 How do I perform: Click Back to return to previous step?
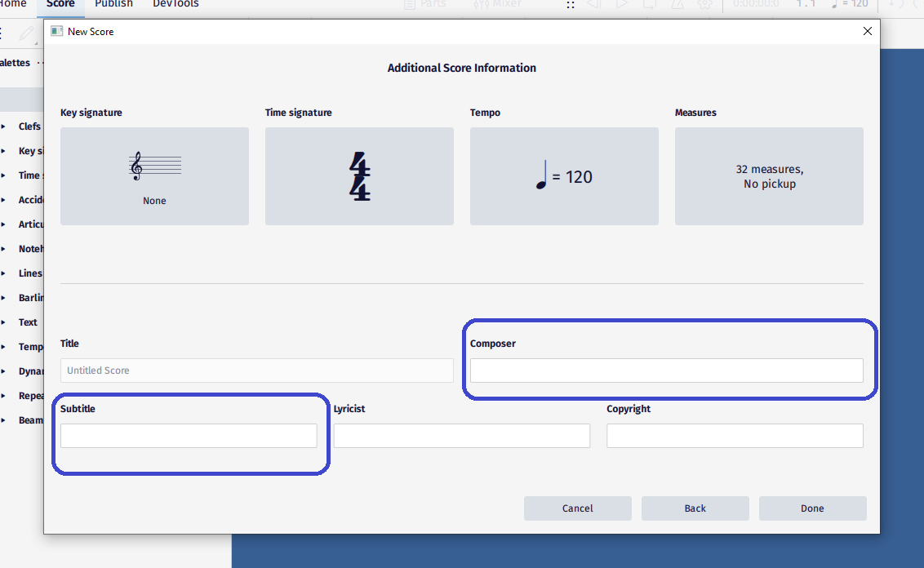pos(695,508)
